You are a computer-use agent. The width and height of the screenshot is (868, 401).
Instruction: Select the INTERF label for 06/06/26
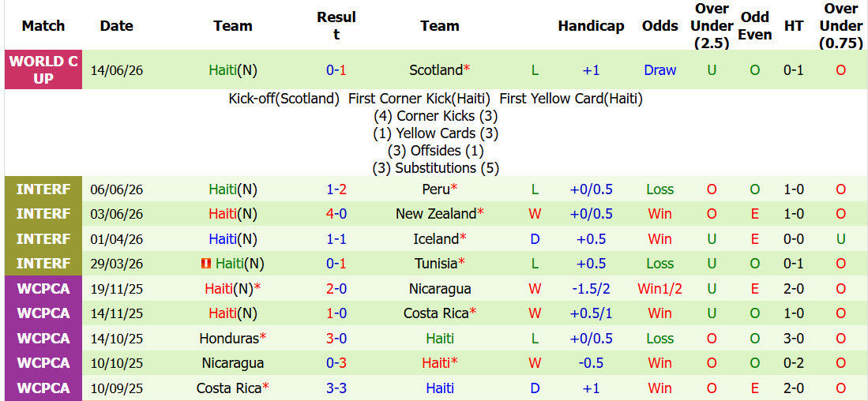(43, 189)
